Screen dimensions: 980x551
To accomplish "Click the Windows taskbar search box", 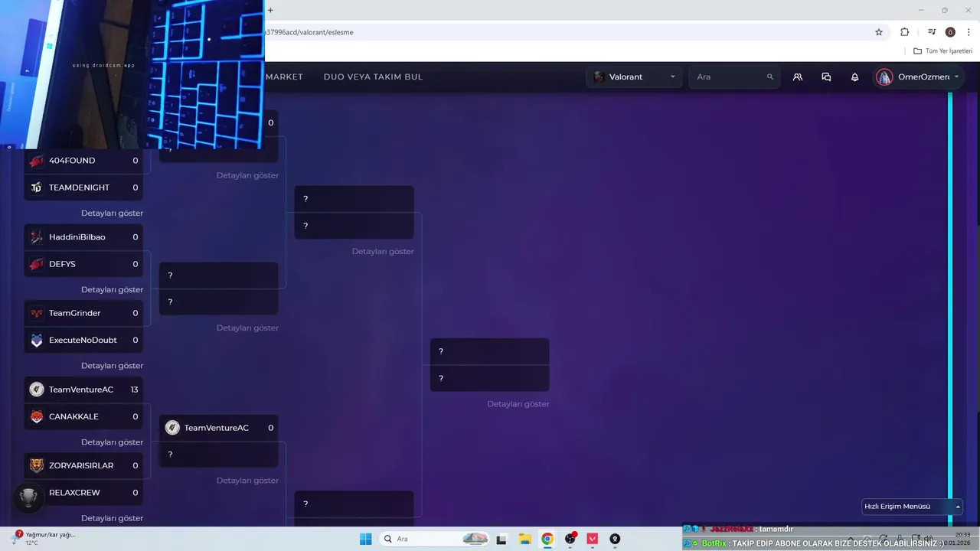I will (434, 539).
